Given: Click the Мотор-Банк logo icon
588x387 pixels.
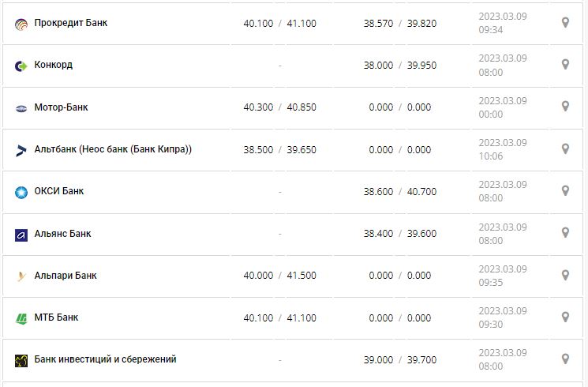Looking at the screenshot, I should pos(21,108).
